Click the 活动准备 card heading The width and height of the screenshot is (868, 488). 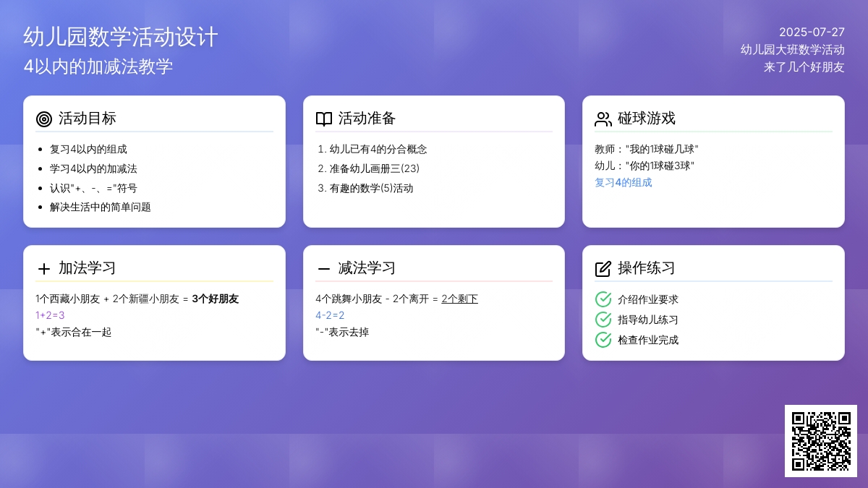(x=367, y=119)
